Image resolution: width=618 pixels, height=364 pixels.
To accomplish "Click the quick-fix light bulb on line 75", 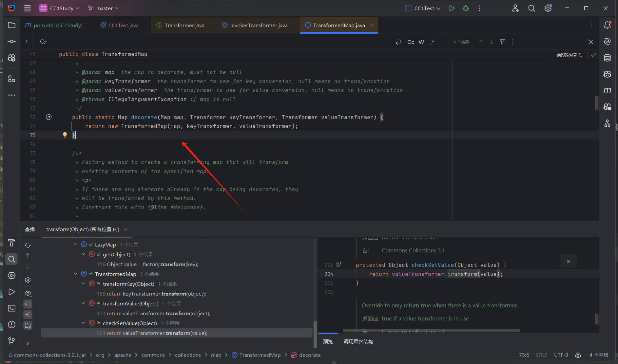I will (x=65, y=135).
